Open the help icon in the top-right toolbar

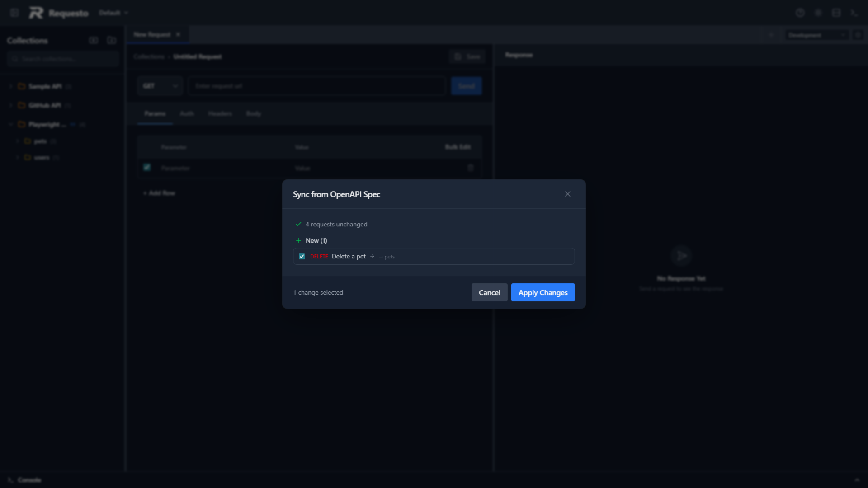(x=800, y=13)
